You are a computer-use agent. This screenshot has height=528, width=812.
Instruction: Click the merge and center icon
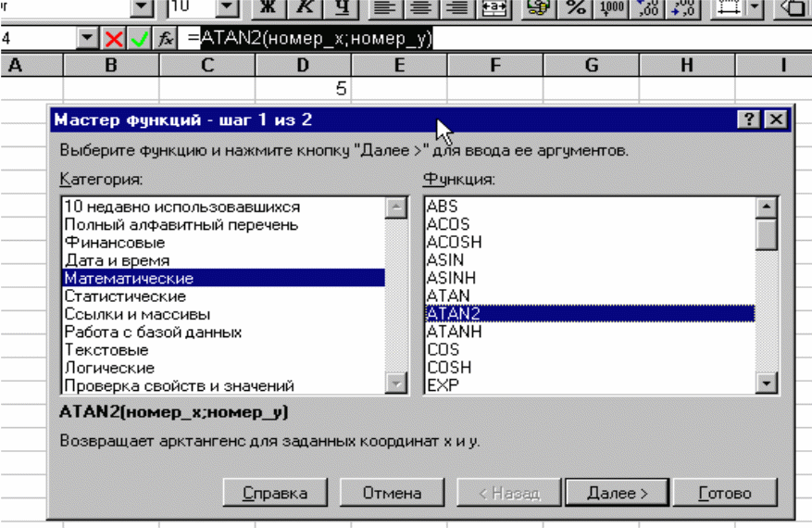(493, 9)
